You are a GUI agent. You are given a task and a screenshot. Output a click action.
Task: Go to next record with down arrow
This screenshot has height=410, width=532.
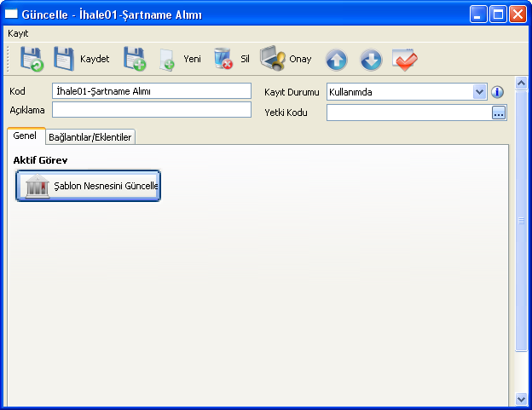(x=371, y=60)
